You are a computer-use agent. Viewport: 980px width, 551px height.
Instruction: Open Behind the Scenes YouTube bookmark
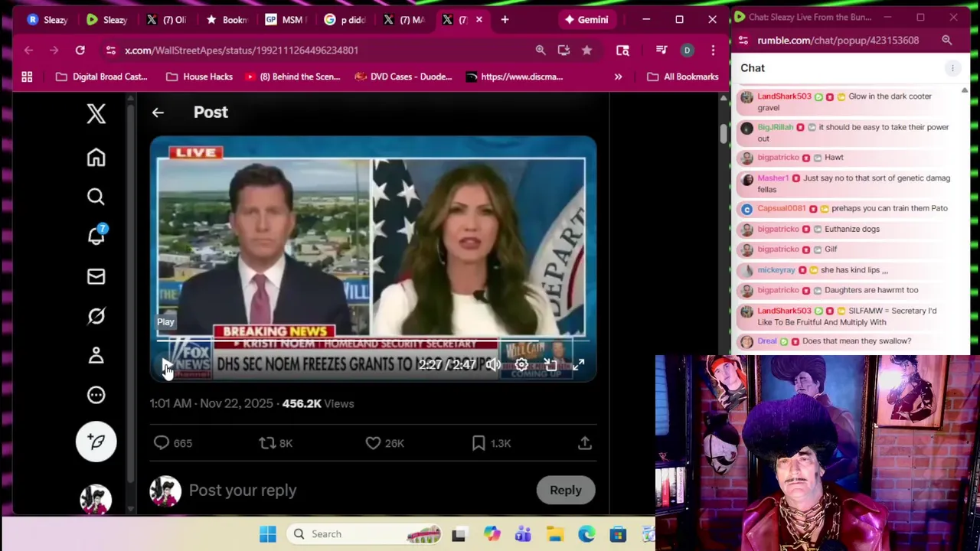click(292, 77)
